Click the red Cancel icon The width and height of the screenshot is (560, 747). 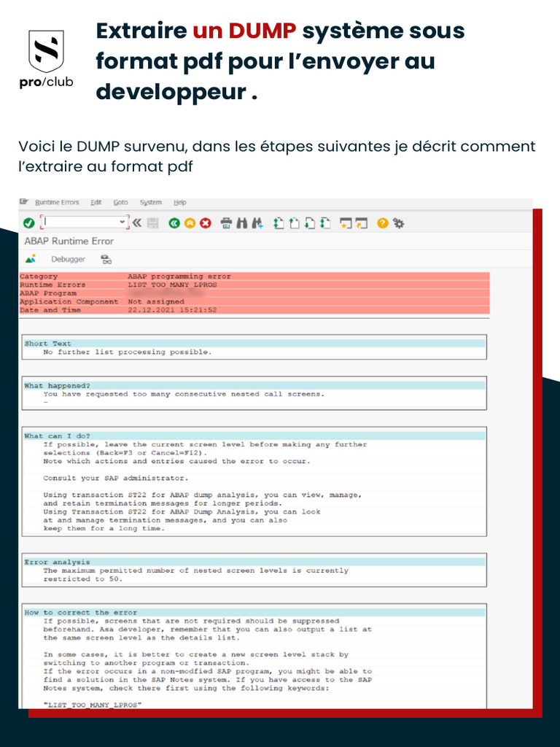[205, 223]
